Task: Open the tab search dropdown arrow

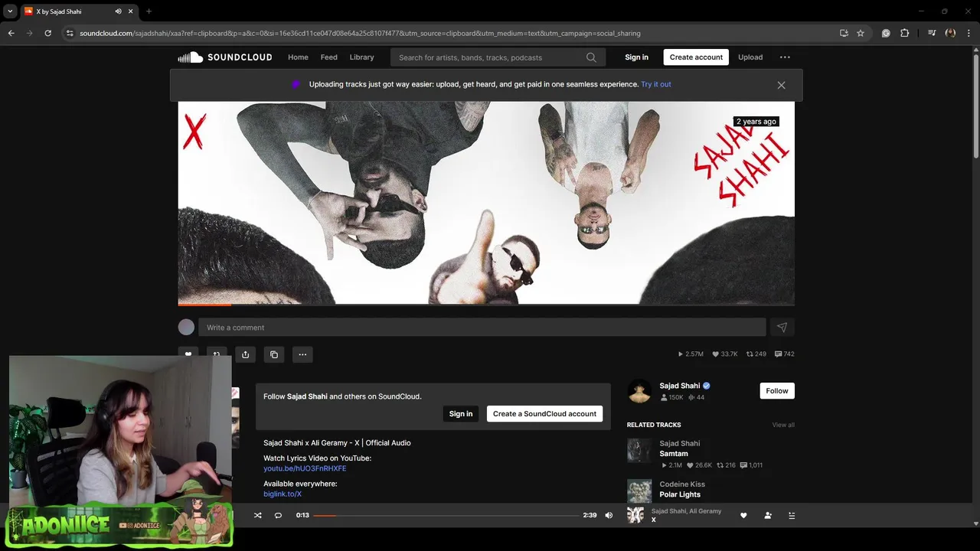Action: 10,11
